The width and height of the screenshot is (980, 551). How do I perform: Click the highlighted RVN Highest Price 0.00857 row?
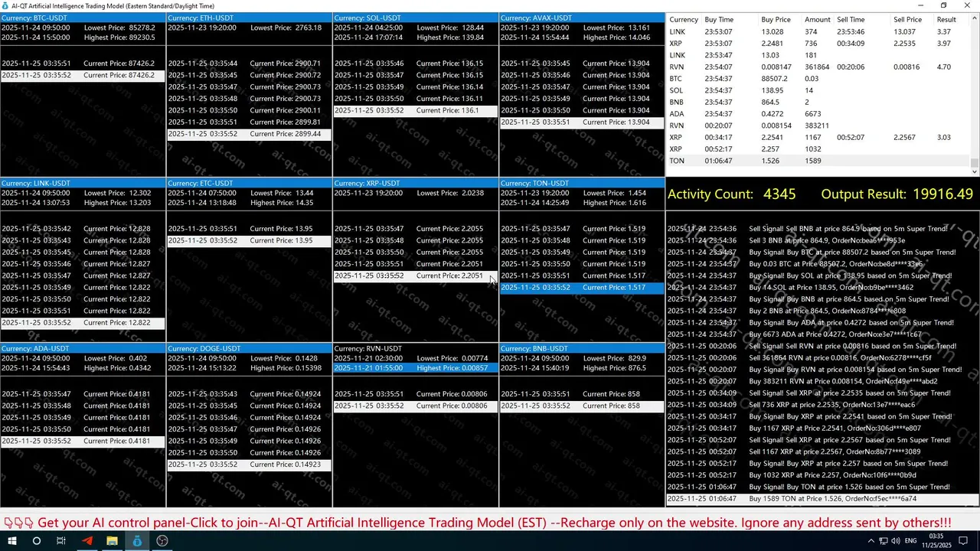416,368
